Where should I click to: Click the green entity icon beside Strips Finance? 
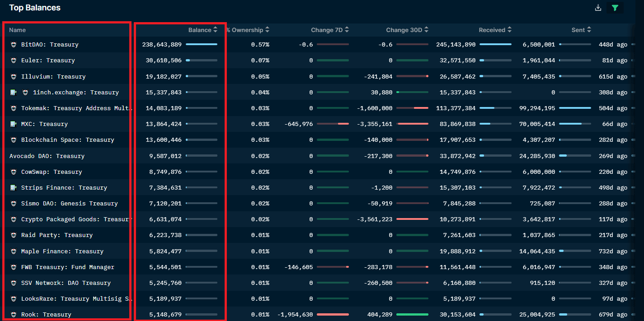pos(13,188)
